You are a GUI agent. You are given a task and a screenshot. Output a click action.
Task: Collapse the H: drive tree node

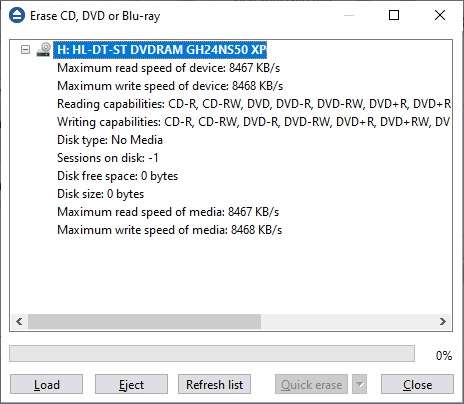coord(25,50)
